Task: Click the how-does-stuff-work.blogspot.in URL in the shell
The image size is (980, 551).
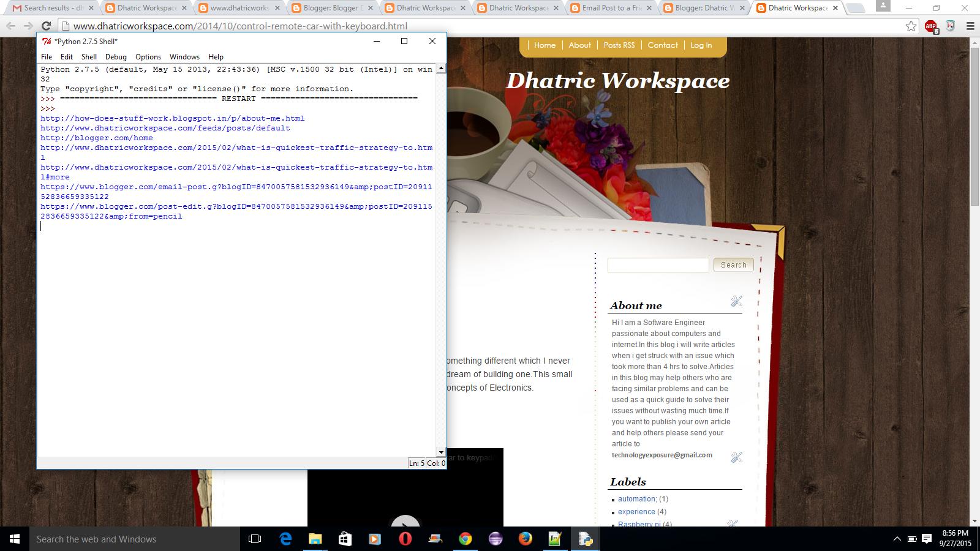Action: 173,118
